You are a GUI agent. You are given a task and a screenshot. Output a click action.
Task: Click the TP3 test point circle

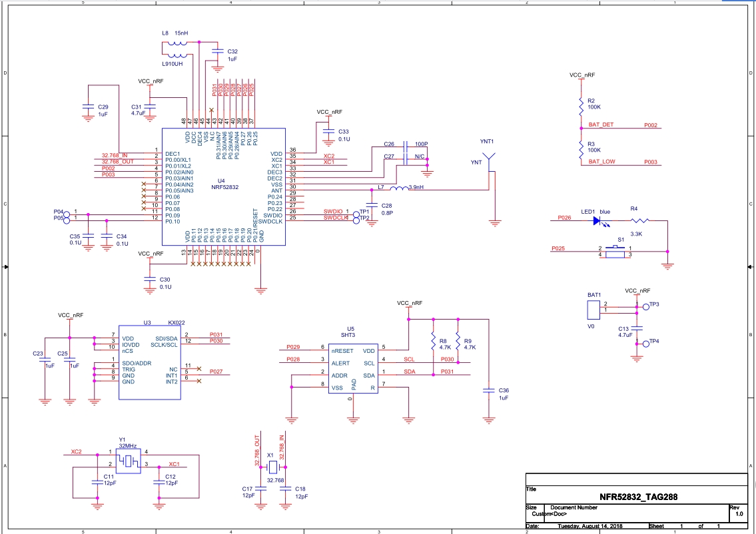646,306
